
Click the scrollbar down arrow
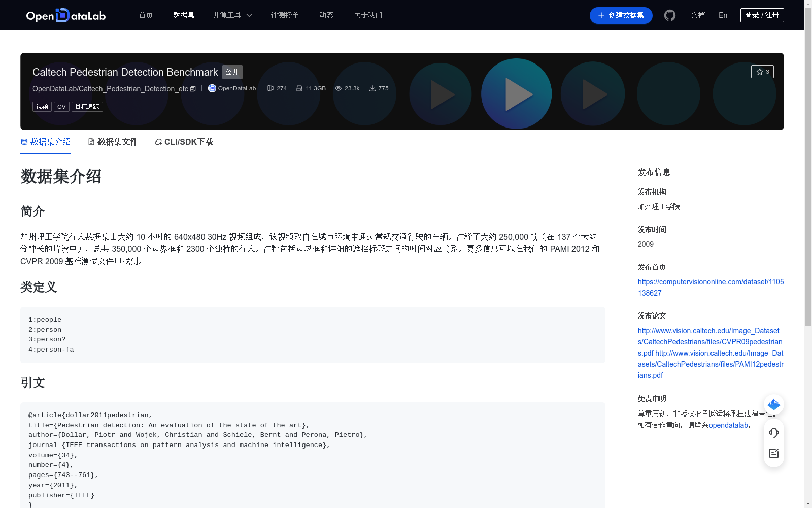(808, 504)
